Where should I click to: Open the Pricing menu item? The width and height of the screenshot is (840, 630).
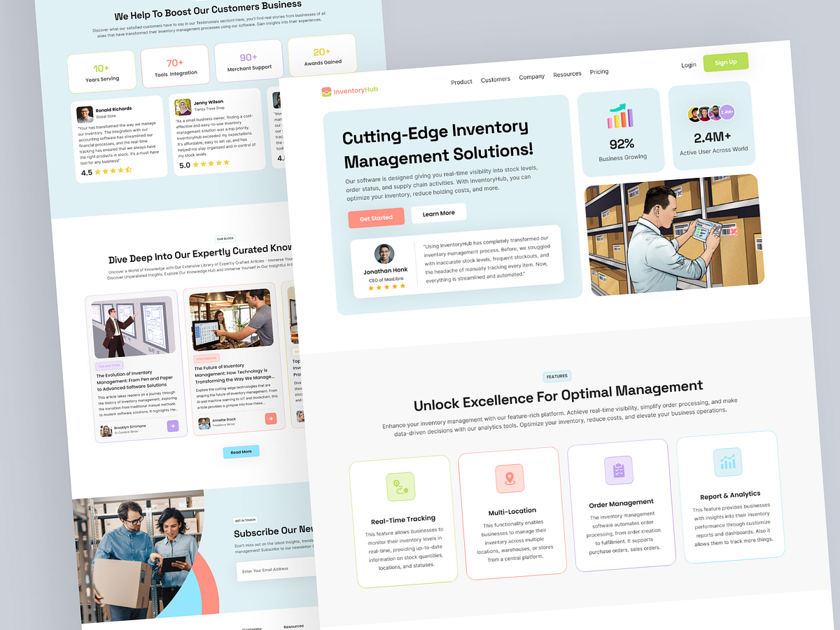click(599, 71)
